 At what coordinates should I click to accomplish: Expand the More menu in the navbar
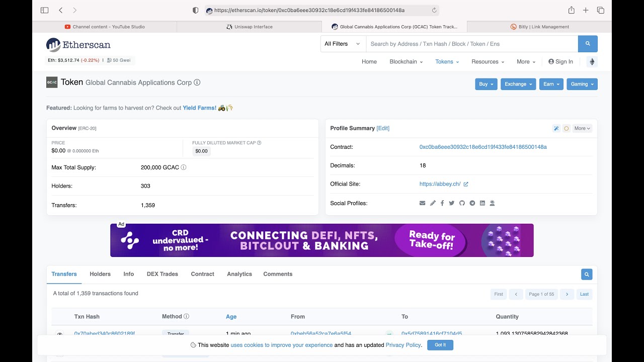[526, 61]
